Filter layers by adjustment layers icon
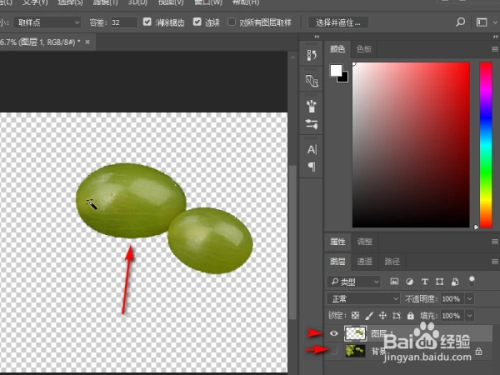Image resolution: width=500 pixels, height=375 pixels. click(410, 282)
